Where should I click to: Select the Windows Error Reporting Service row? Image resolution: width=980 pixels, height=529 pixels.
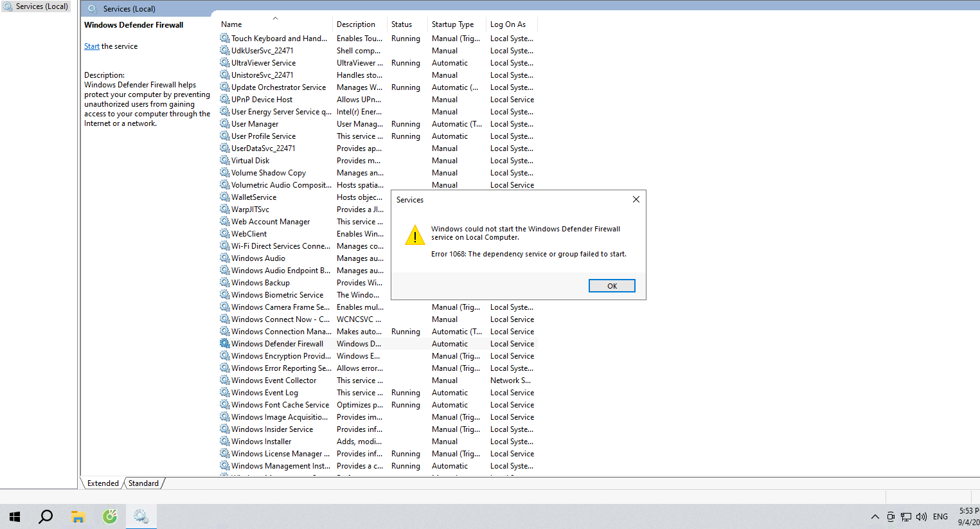(x=378, y=368)
